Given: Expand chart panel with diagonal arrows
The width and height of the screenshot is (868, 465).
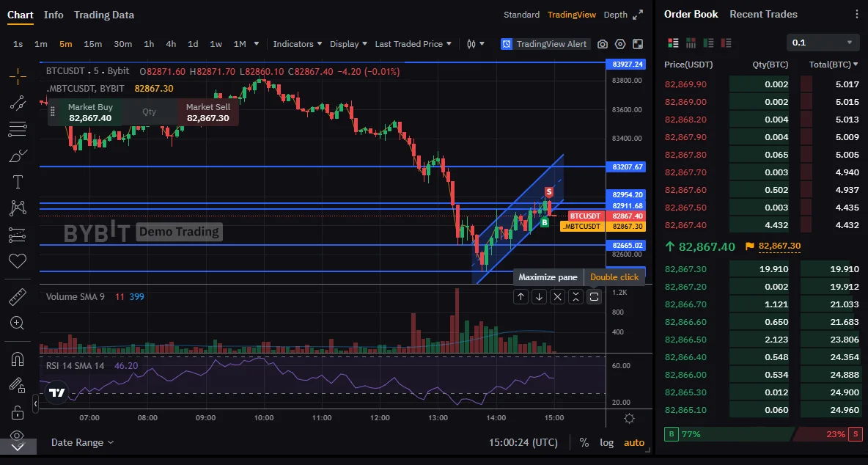Looking at the screenshot, I should (x=638, y=15).
